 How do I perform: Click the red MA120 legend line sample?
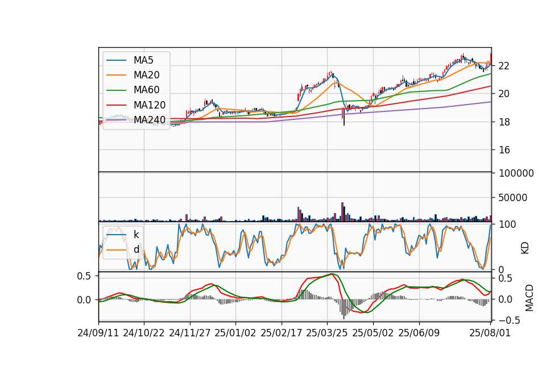click(116, 105)
